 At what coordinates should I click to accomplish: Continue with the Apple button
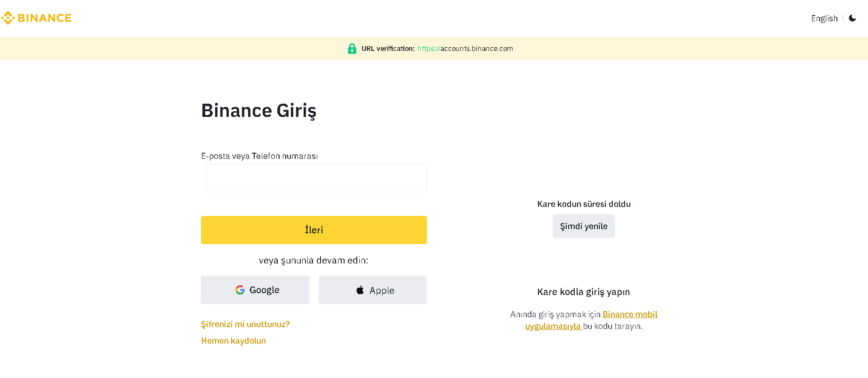pos(373,290)
